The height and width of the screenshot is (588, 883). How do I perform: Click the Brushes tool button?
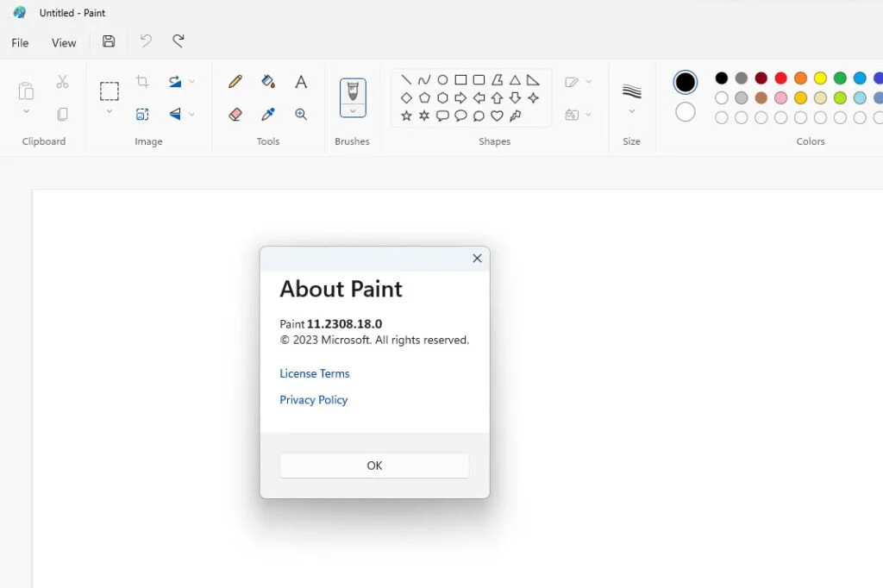click(x=353, y=91)
